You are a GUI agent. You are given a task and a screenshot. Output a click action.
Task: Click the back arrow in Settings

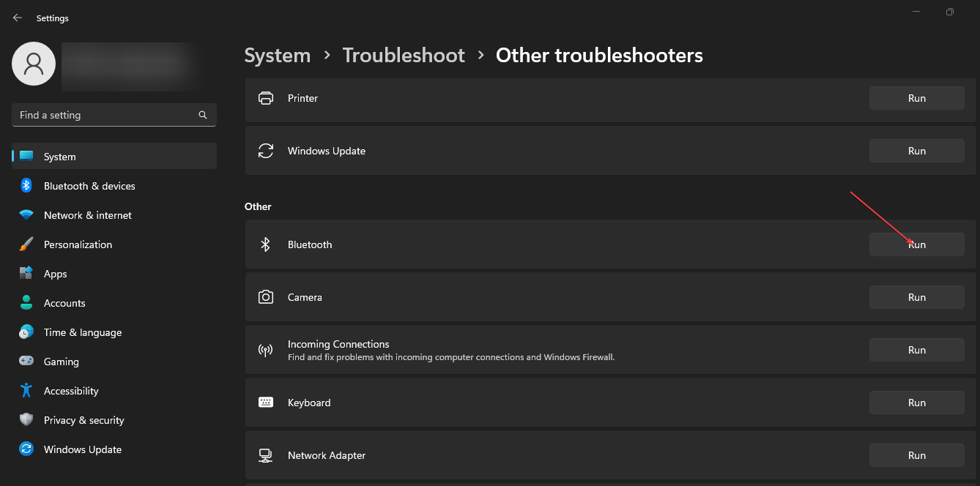[18, 18]
